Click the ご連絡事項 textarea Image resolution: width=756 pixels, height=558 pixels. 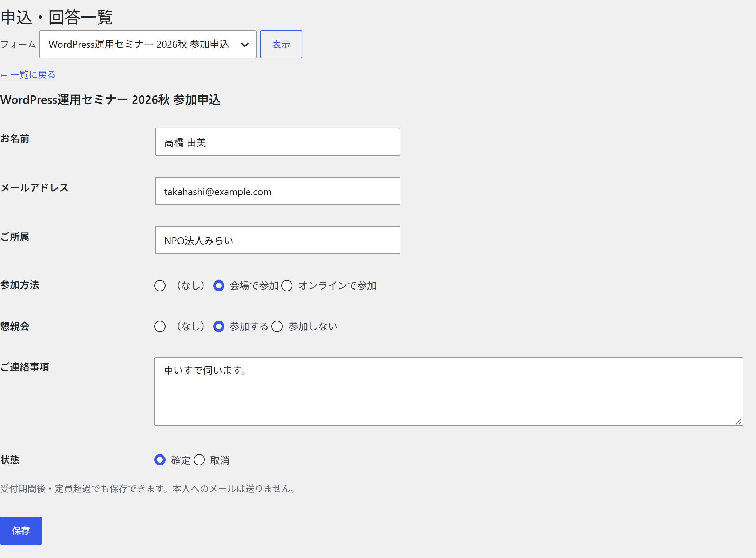[x=448, y=392]
